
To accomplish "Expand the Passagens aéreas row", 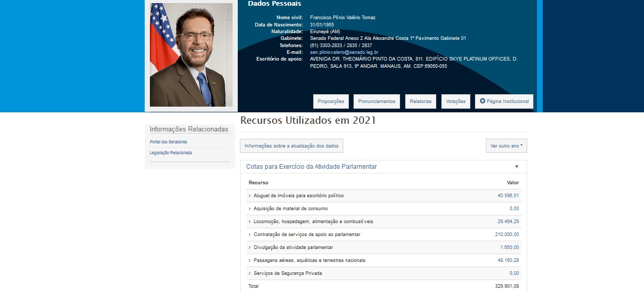I will point(250,260).
